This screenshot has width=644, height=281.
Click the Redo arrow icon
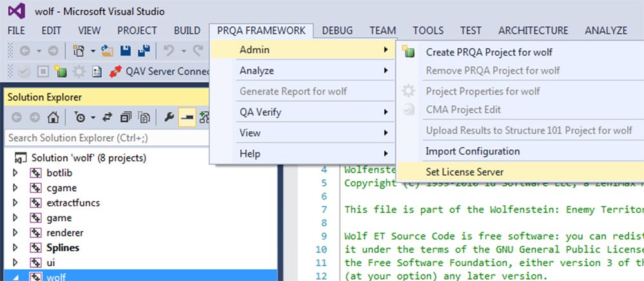[x=198, y=51]
